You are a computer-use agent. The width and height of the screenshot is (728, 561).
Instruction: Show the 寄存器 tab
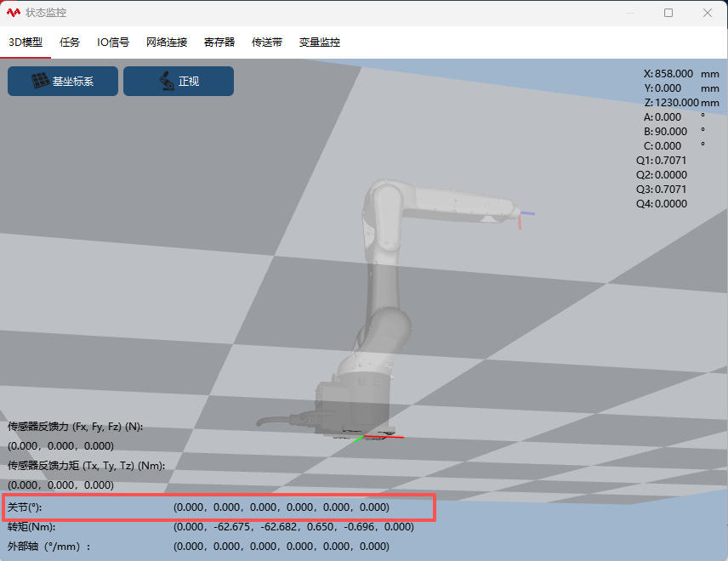point(219,42)
